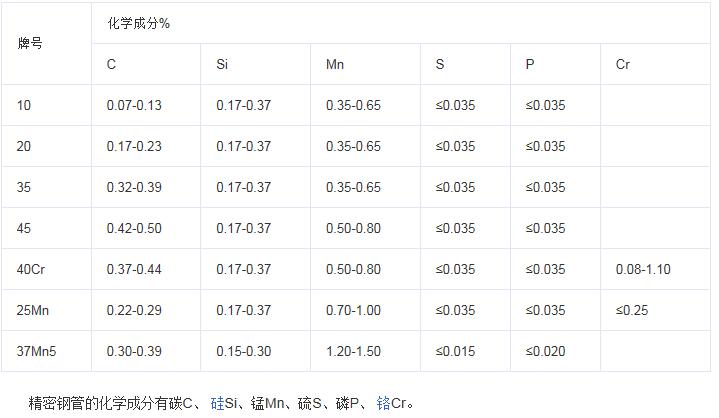Click the Cr column header
719x418 pixels.
(656, 64)
